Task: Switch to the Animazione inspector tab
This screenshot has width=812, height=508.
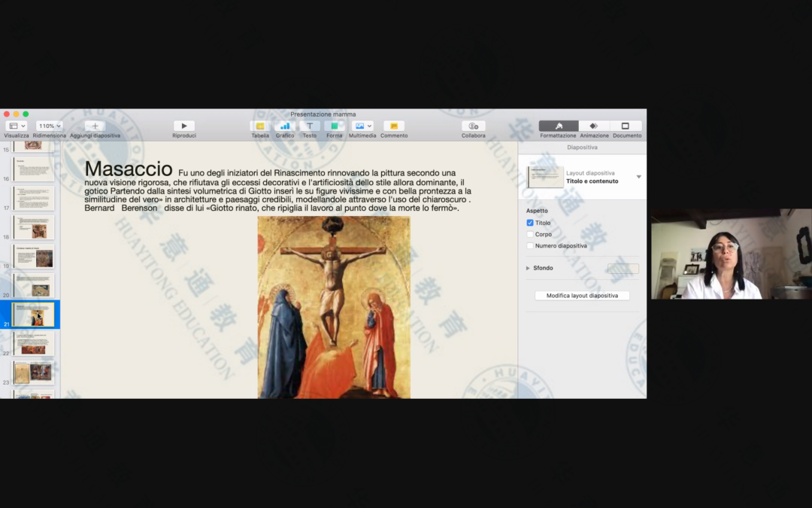Action: pos(594,126)
